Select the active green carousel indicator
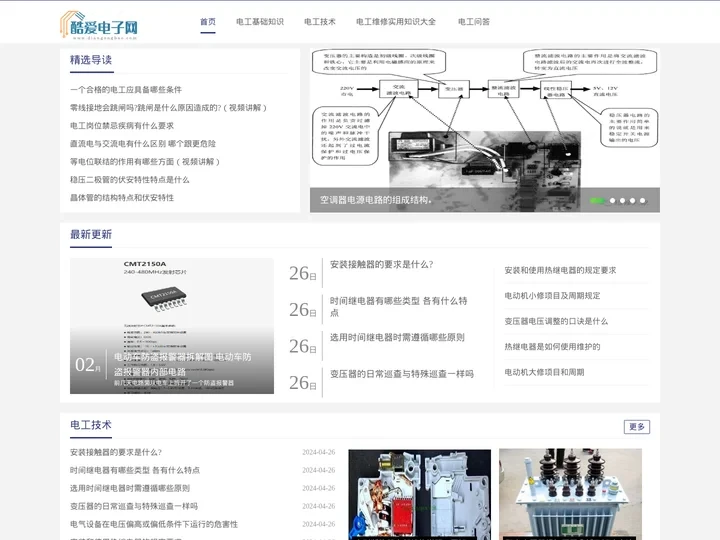Image resolution: width=720 pixels, height=540 pixels. (x=597, y=201)
